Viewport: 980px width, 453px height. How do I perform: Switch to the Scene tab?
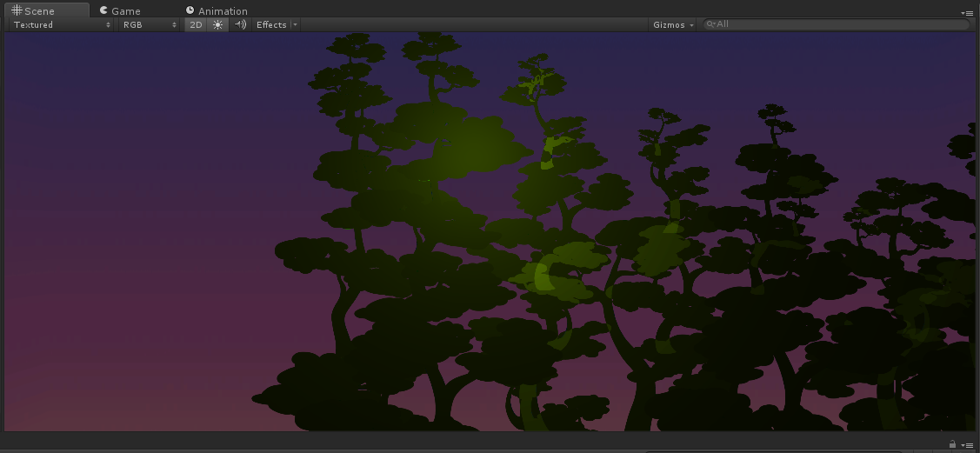[x=45, y=10]
